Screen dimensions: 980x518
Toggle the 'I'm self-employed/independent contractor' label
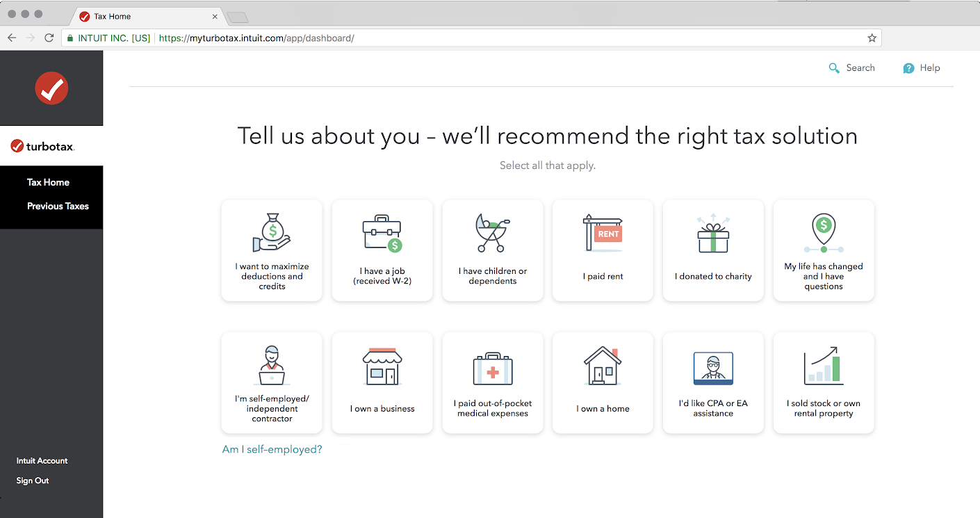pos(272,409)
